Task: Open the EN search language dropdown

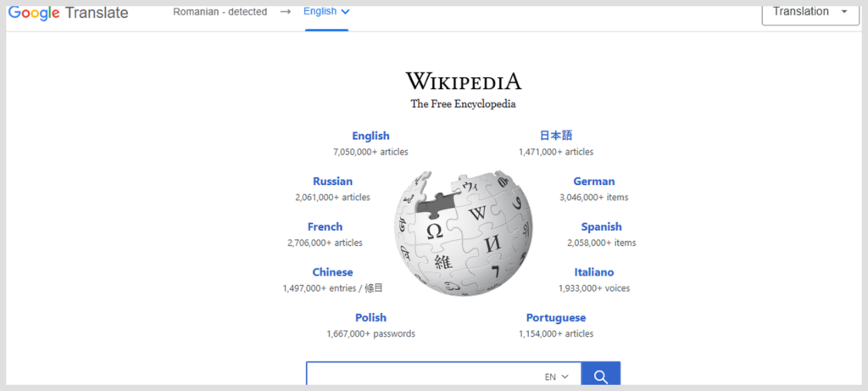Action: pos(556,376)
